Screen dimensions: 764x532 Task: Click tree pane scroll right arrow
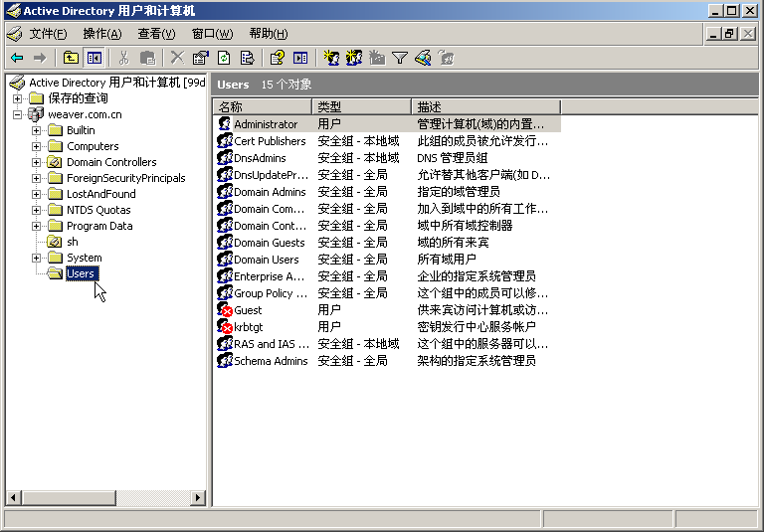198,497
